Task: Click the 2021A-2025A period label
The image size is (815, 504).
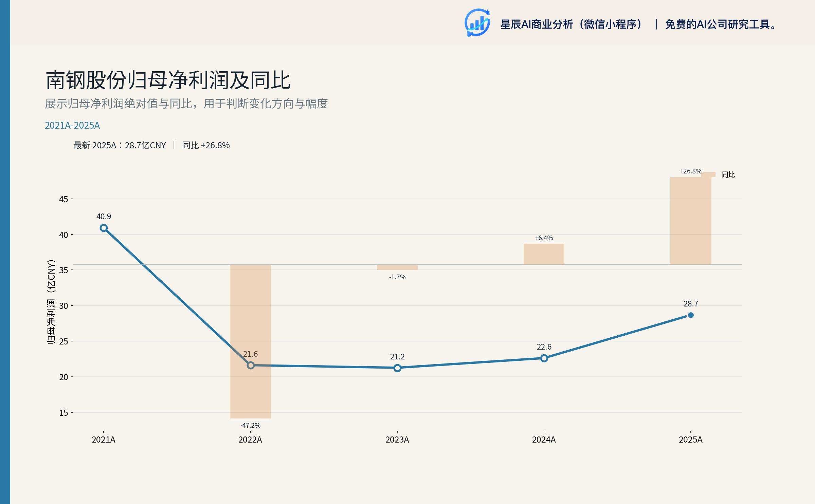Action: [x=72, y=126]
